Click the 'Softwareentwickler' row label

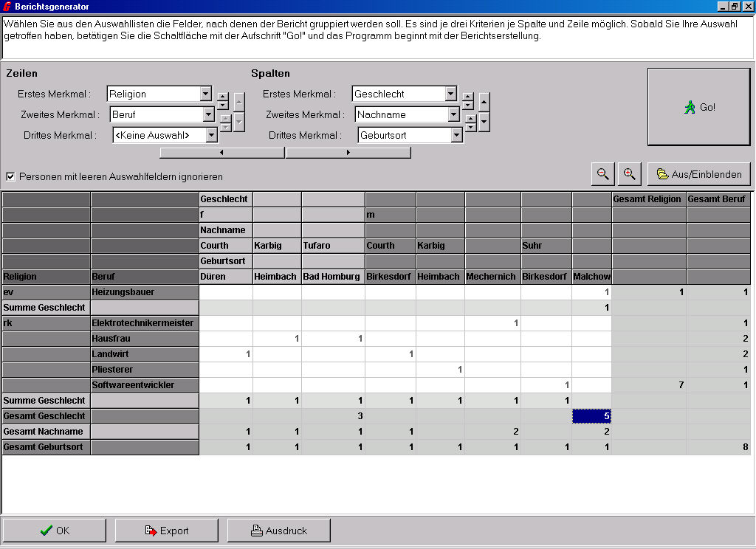click(x=145, y=384)
